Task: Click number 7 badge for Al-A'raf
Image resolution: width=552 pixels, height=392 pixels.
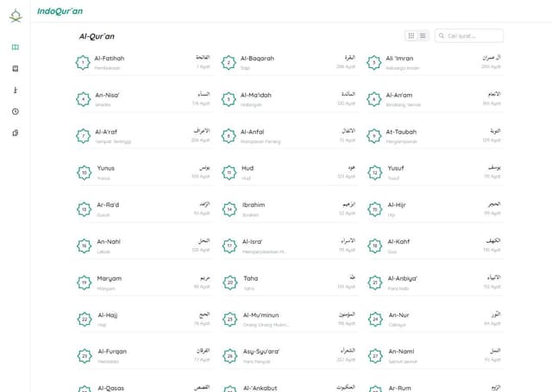Action: tap(84, 136)
